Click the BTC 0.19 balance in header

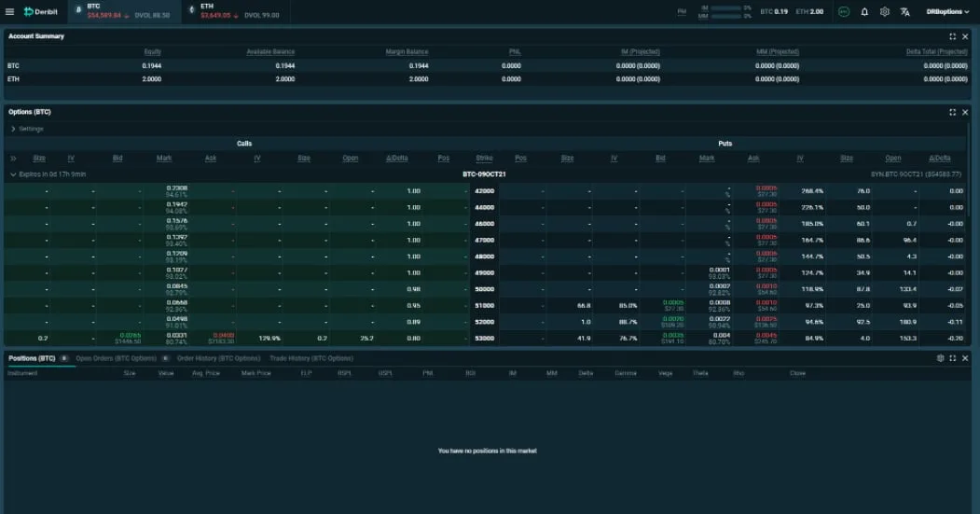(x=774, y=12)
